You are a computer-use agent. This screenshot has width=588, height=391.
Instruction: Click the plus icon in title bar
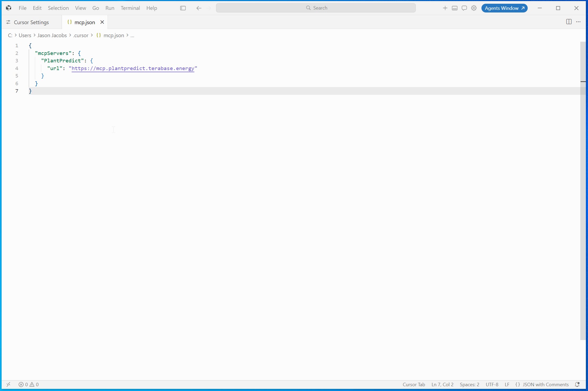pos(445,8)
